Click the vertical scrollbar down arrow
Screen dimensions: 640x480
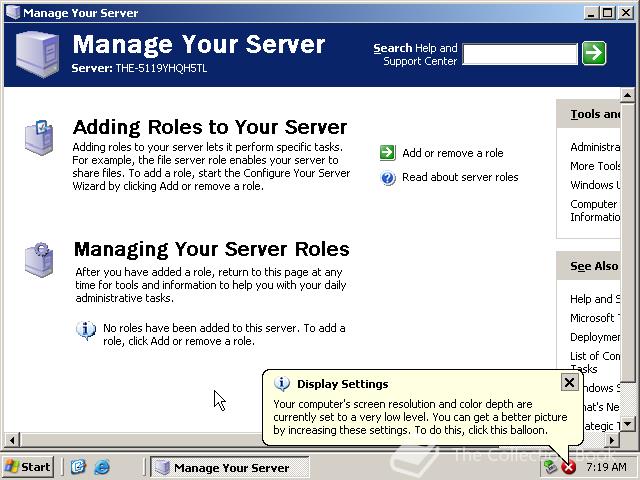(x=627, y=424)
